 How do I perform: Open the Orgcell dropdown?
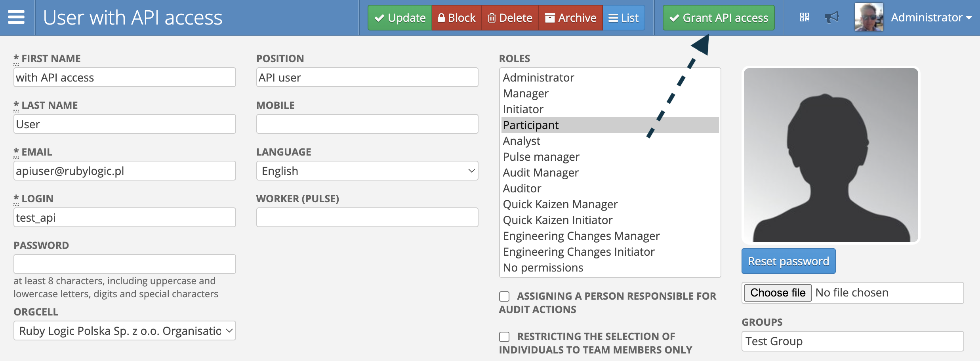click(x=125, y=331)
